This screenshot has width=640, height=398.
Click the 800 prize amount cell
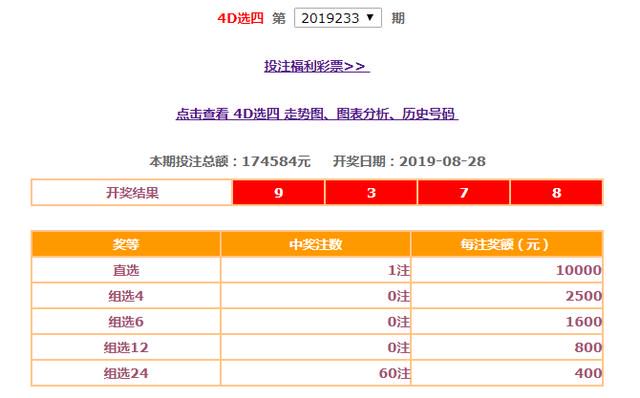(507, 347)
